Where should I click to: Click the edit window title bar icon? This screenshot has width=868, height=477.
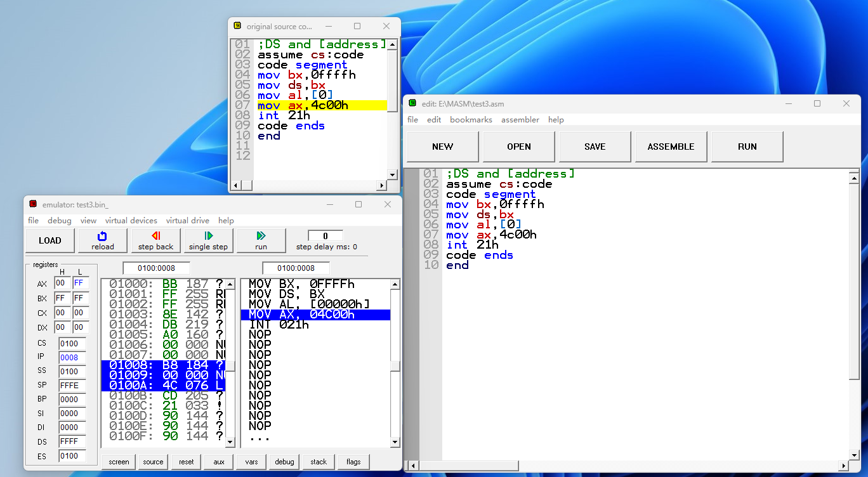coord(412,103)
